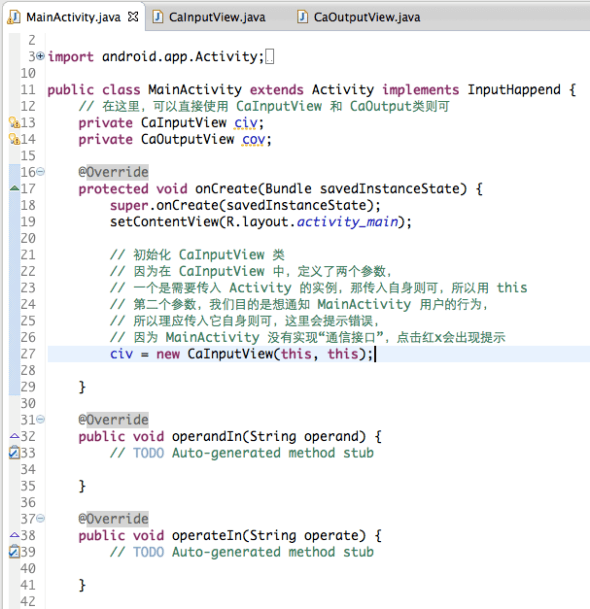590x609 pixels.
Task: Click the comment on line 26 about MainActivity
Action: click(x=308, y=338)
